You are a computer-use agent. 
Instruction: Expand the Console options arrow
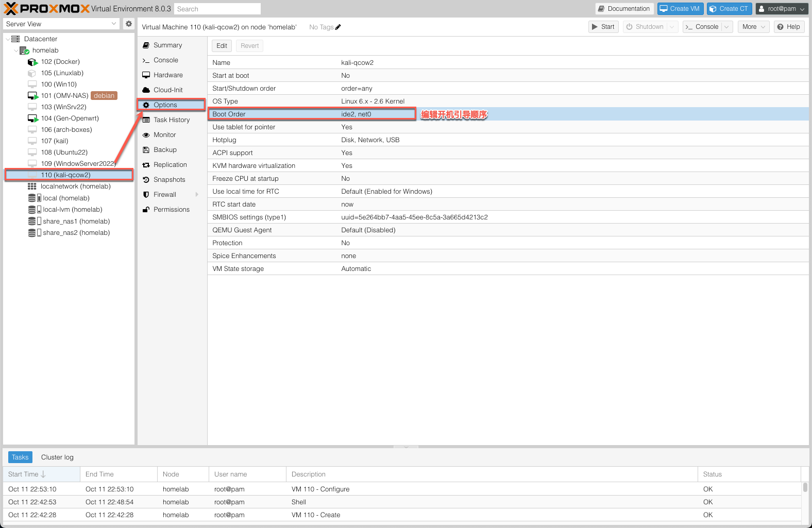tap(726, 27)
